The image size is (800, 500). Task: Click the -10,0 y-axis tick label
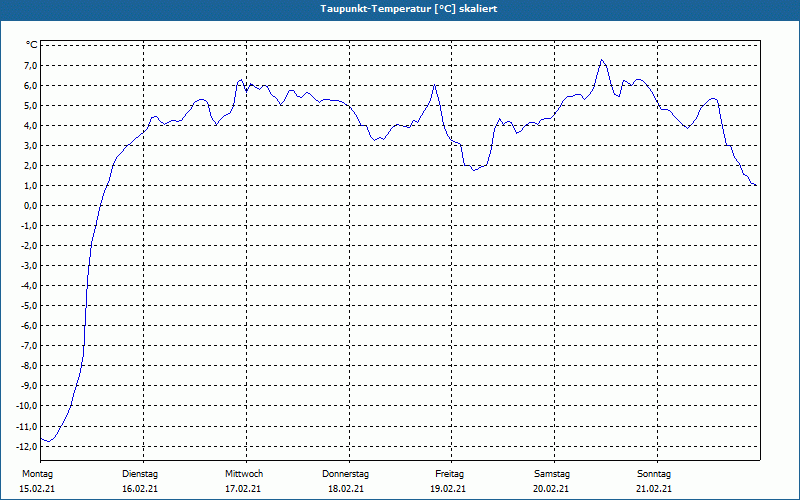27,406
